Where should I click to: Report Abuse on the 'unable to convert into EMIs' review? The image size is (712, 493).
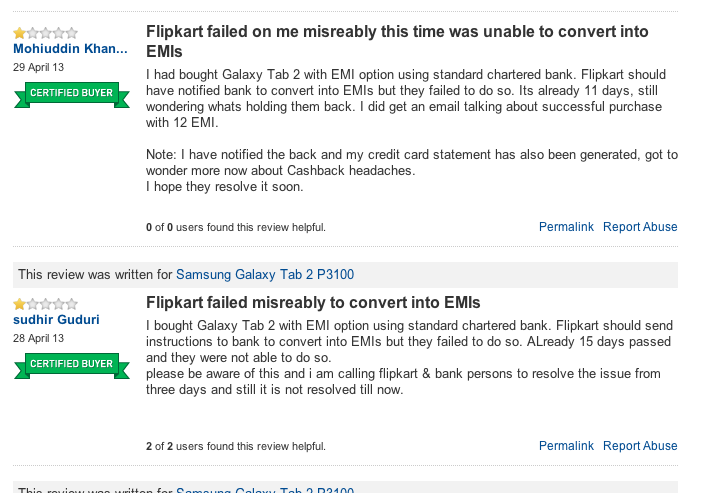tap(640, 227)
